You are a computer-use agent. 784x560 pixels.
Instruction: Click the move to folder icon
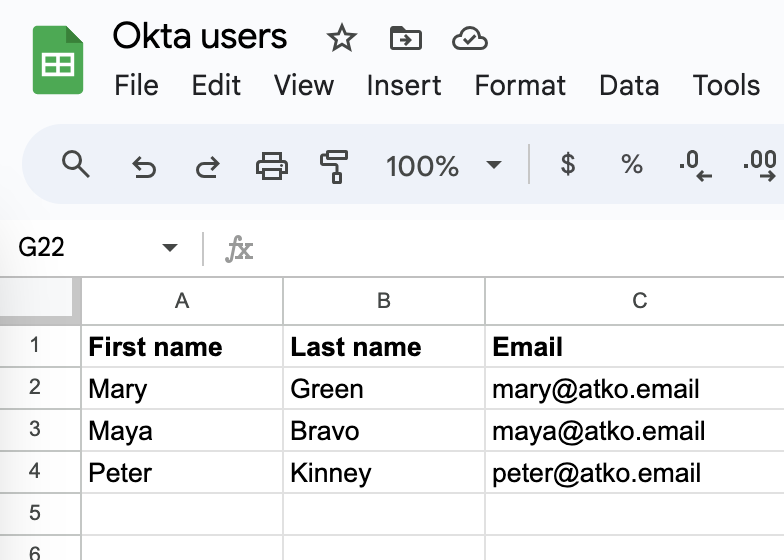(406, 39)
